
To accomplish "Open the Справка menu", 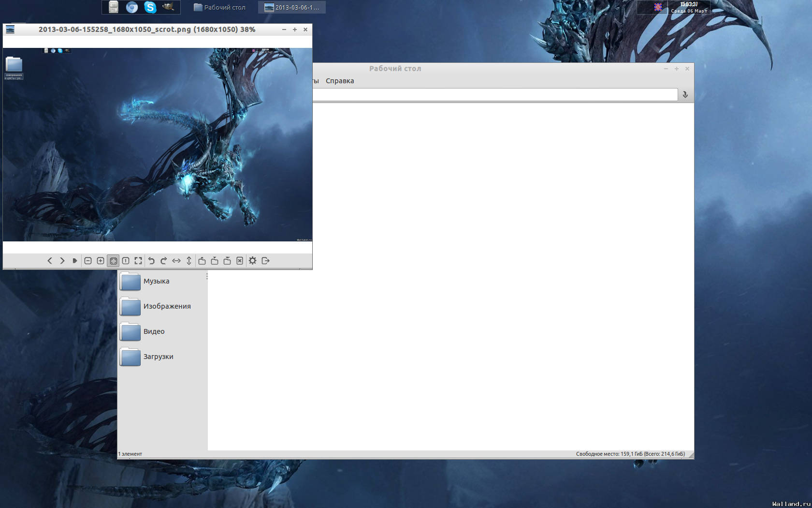I will click(340, 81).
